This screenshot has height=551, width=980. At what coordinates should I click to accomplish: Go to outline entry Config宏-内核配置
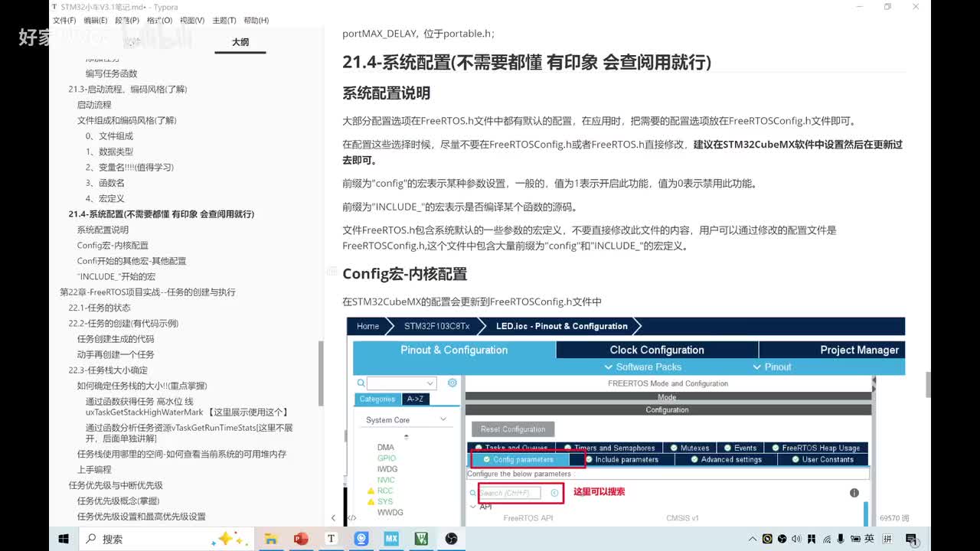(113, 245)
